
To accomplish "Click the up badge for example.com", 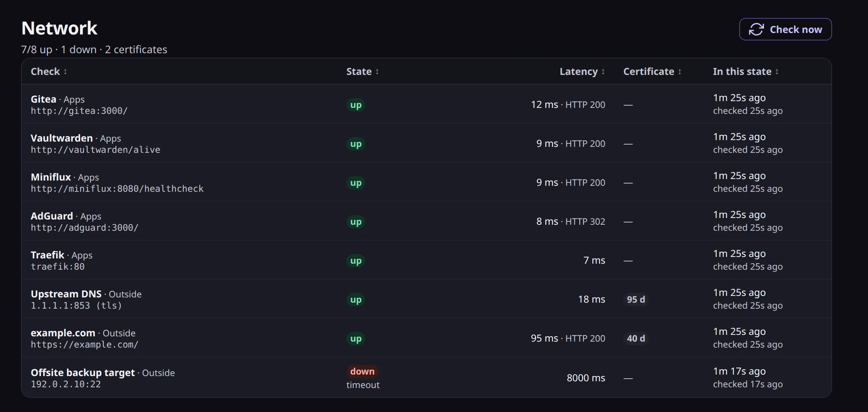I will point(356,339).
